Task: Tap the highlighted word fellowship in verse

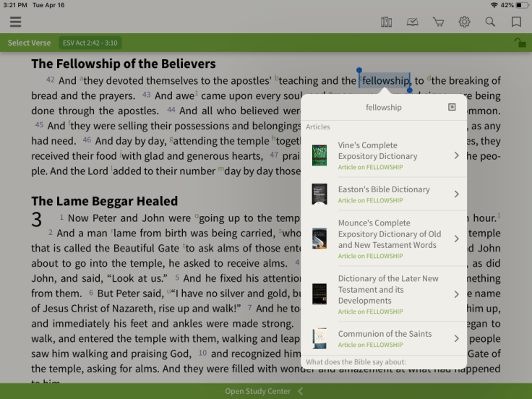Action: [385, 81]
